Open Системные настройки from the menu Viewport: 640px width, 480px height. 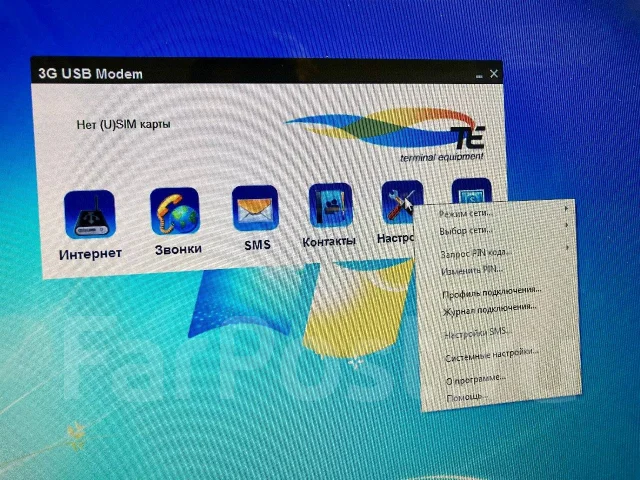click(x=498, y=355)
